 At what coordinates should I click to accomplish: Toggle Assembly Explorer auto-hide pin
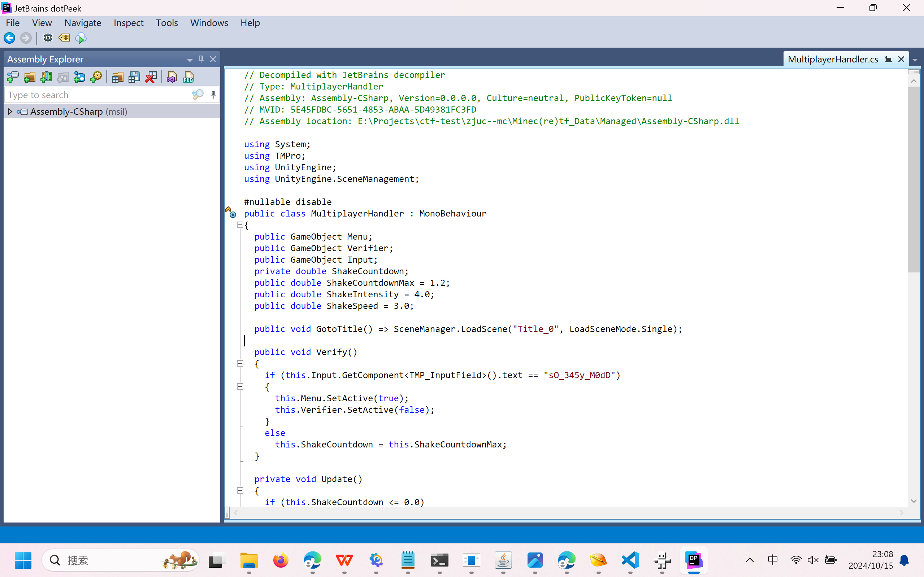click(201, 59)
